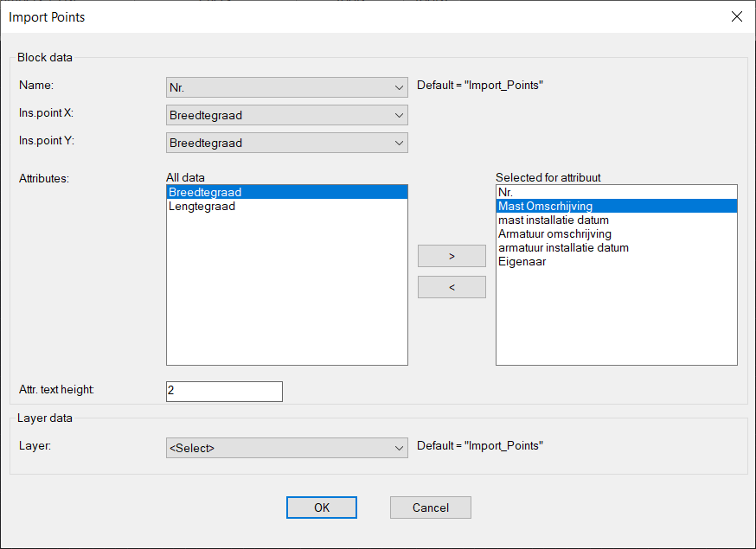
Task: Confirm import with OK button
Action: (322, 508)
